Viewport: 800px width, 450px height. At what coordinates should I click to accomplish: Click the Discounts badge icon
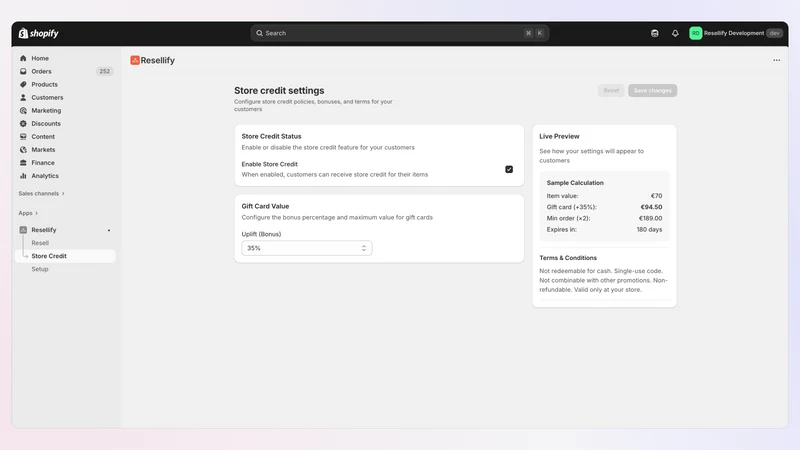(23, 123)
